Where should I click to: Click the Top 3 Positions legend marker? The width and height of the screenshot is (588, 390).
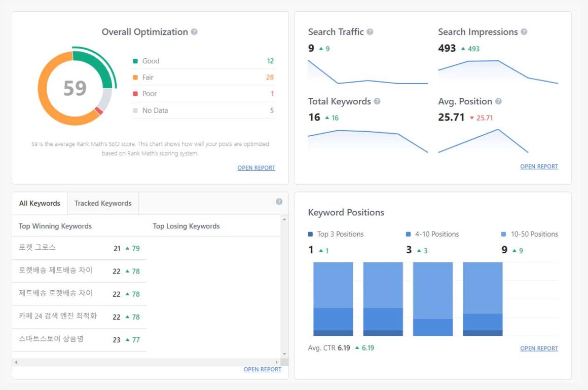(311, 235)
